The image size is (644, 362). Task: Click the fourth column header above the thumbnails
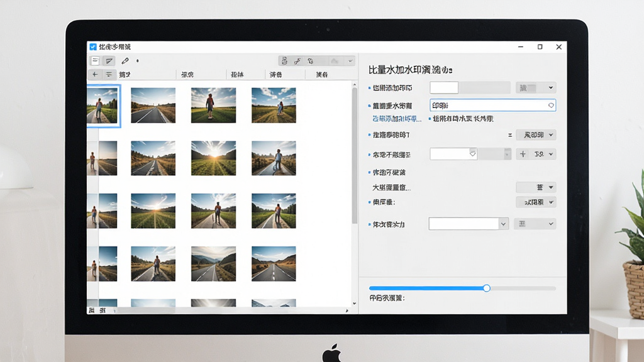(x=275, y=74)
